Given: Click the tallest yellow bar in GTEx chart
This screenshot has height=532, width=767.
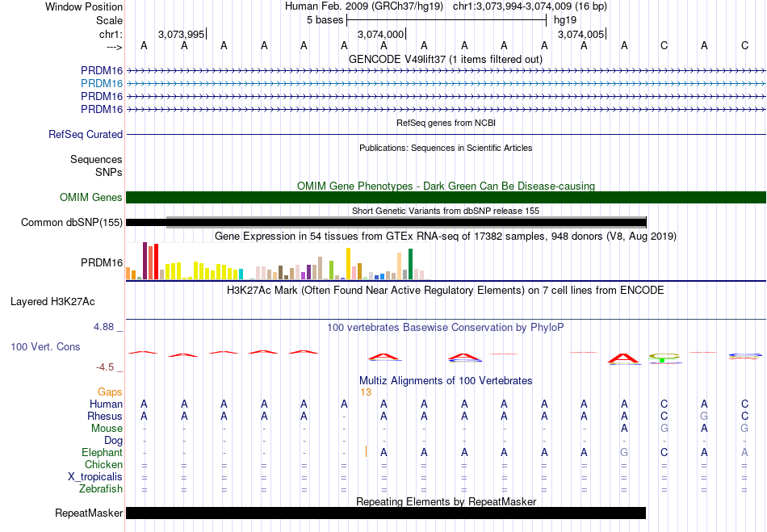Looking at the screenshot, I should tap(348, 263).
